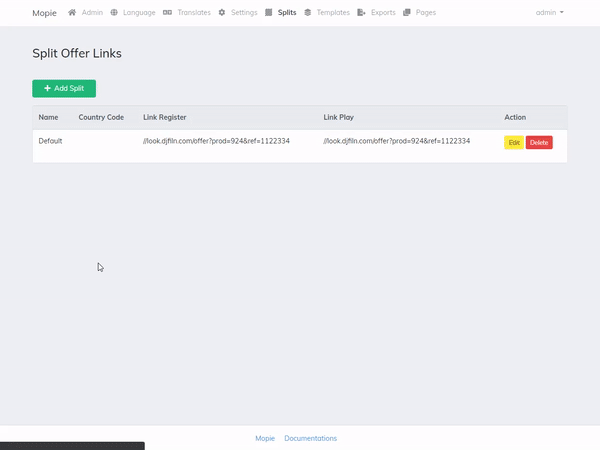Image resolution: width=600 pixels, height=450 pixels.
Task: Go to the Templates page
Action: point(333,13)
